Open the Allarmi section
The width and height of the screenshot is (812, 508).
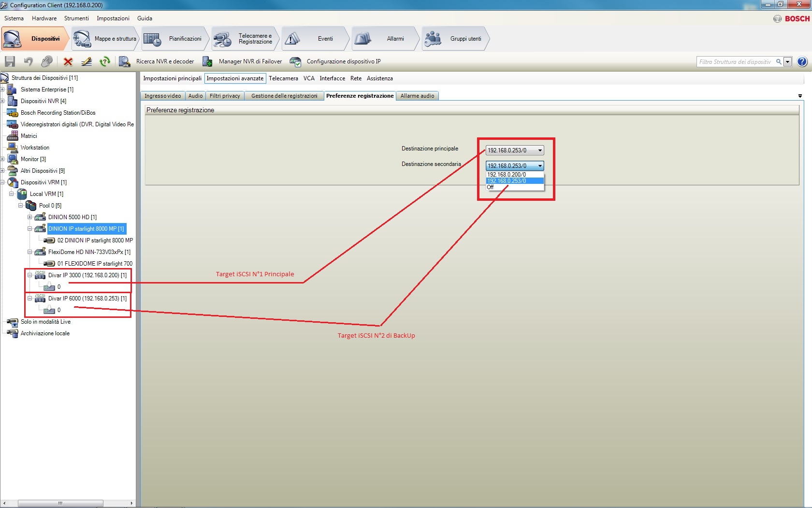[x=386, y=39]
